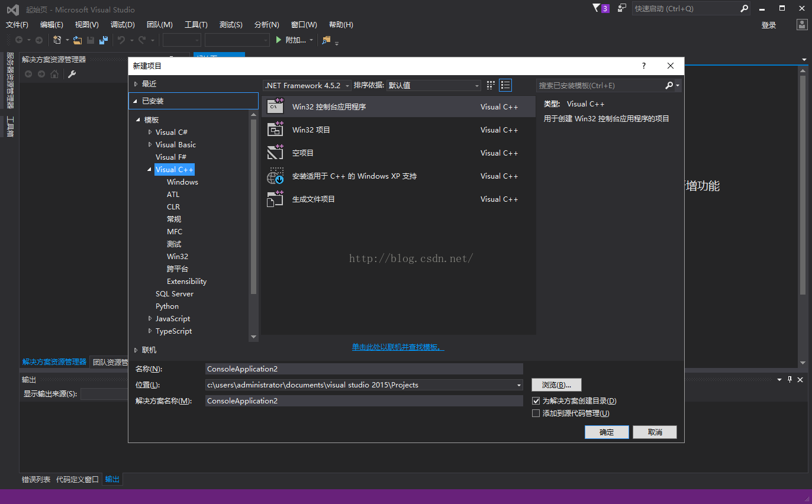
Task: Click the Windows XP 支持 install icon
Action: tap(275, 176)
